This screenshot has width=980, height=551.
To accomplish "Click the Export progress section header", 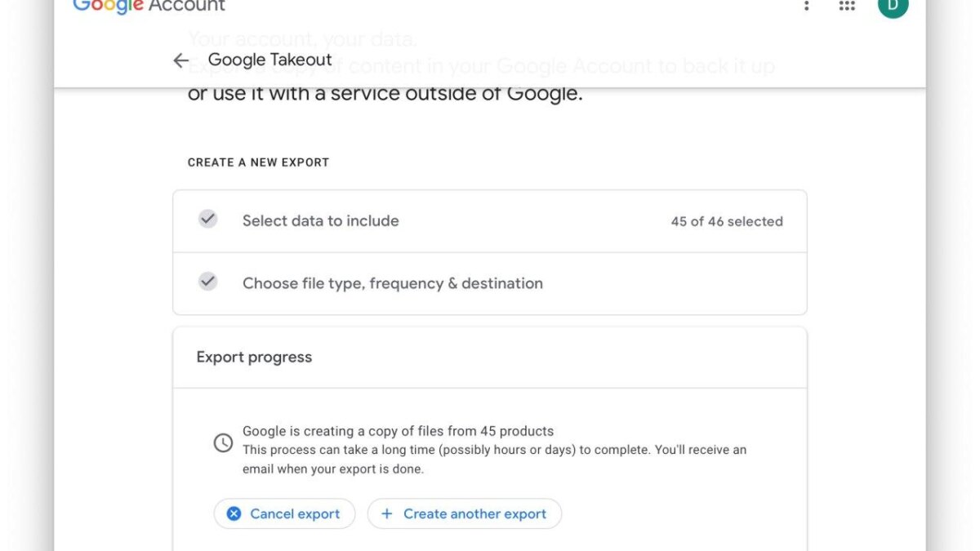I will point(254,358).
